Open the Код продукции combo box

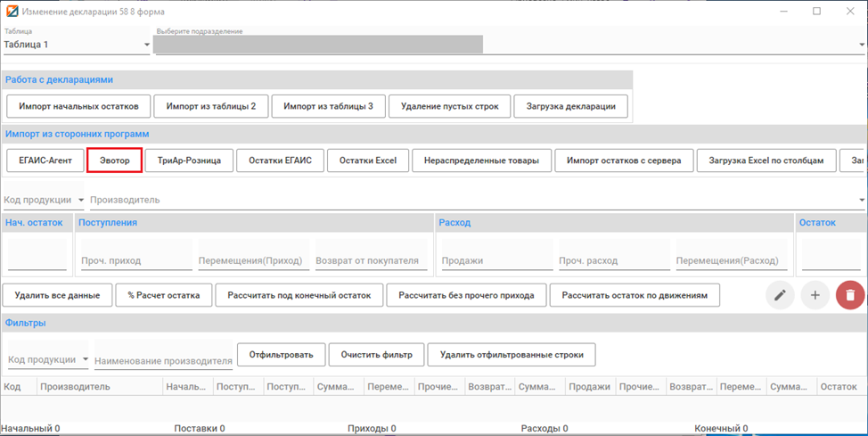tap(81, 200)
